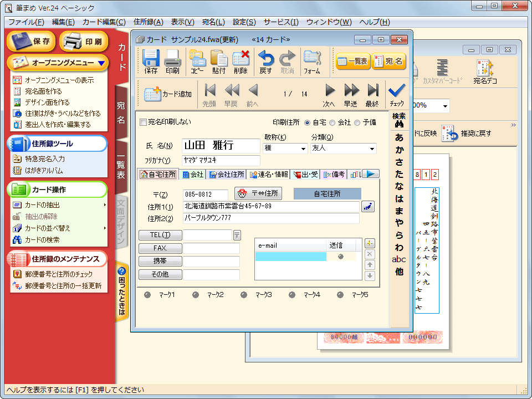This screenshot has width=532, height=399.
Task: Click the postal code field 085-0812
Action: point(205,195)
